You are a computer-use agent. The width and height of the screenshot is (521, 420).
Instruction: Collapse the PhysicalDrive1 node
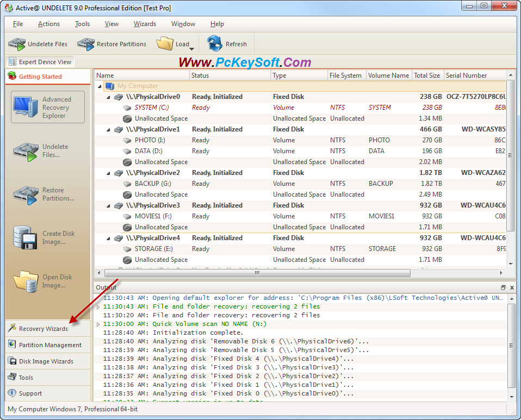(x=108, y=130)
